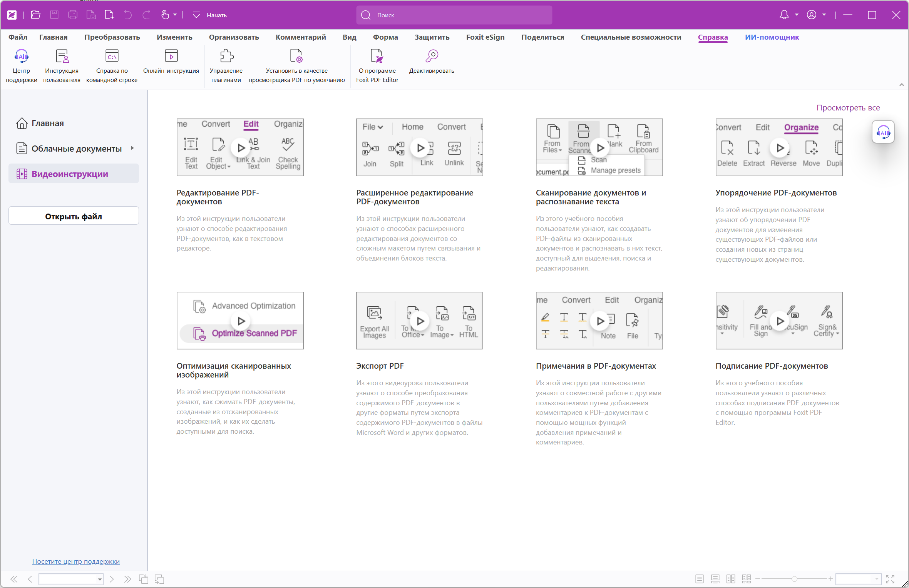
Task: Open the AI Support Center icon
Action: 21,57
